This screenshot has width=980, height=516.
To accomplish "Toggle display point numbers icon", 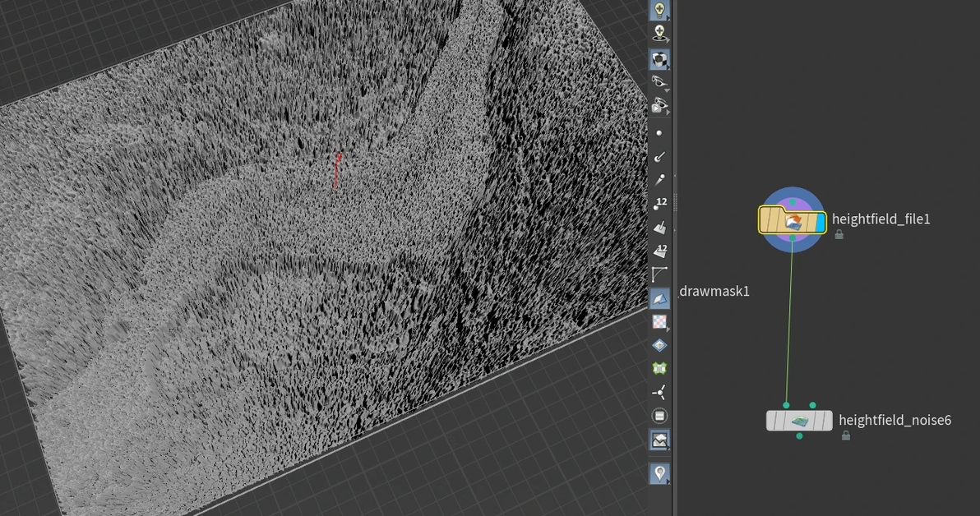I will [659, 204].
